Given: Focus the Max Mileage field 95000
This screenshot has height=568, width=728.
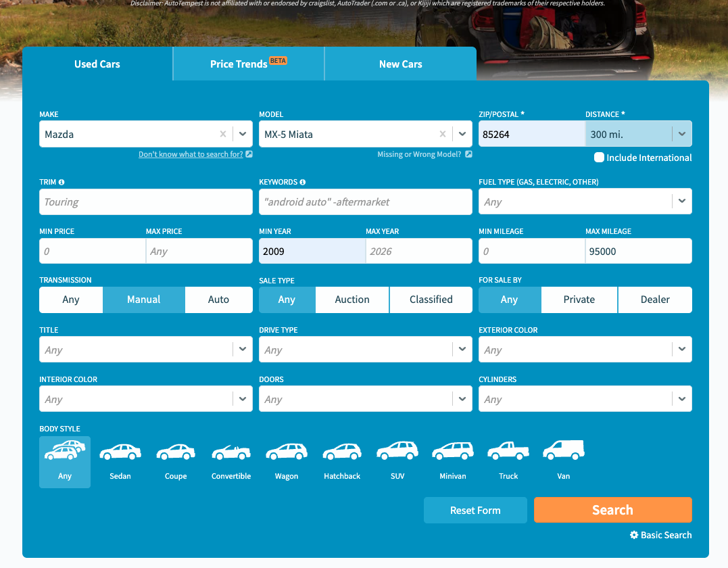Looking at the screenshot, I should click(x=639, y=251).
